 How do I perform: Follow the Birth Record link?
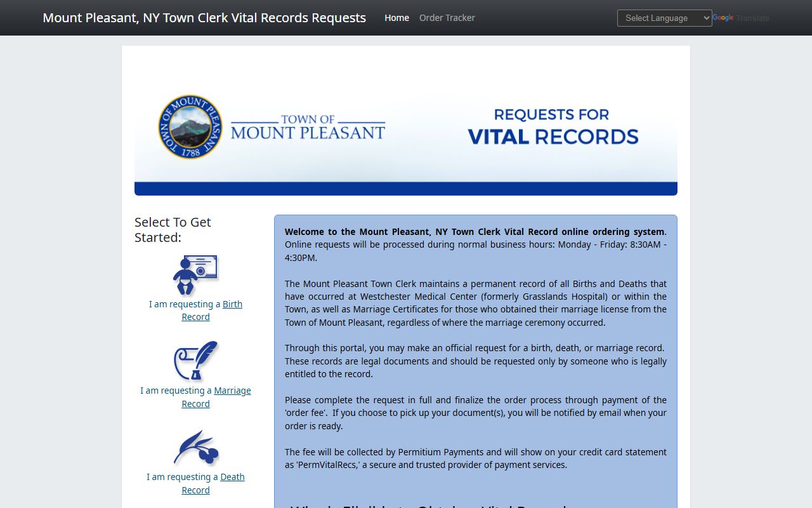212,311
